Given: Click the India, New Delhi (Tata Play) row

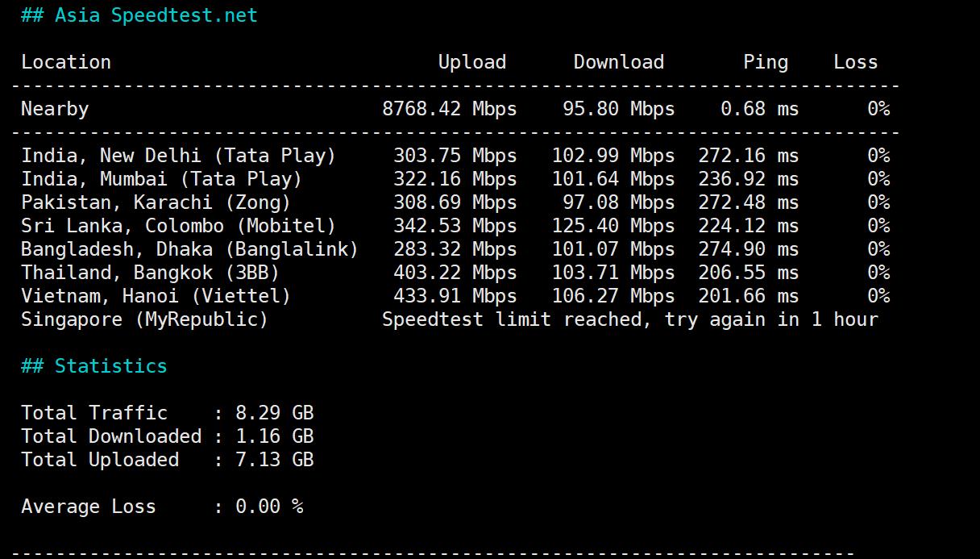Looking at the screenshot, I should click(x=178, y=156).
